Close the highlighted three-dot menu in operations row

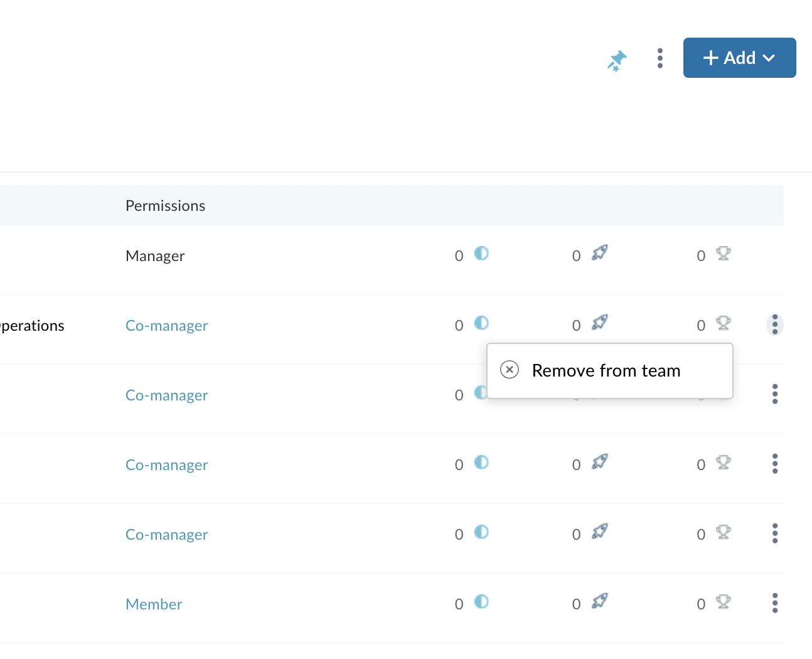coord(775,324)
